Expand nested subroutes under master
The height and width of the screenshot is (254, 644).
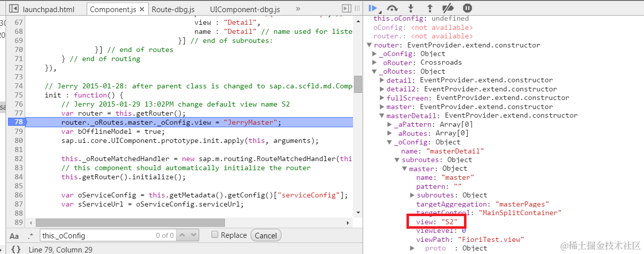(412, 195)
